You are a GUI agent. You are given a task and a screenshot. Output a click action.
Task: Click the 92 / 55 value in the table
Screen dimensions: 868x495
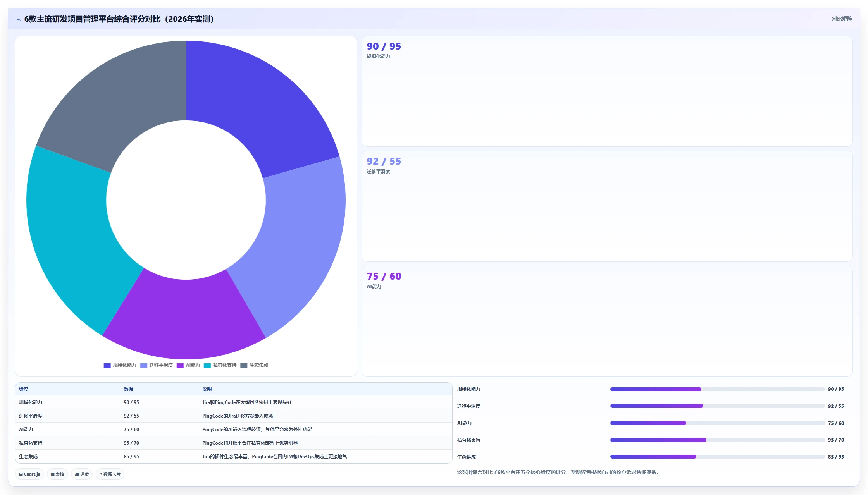click(131, 416)
